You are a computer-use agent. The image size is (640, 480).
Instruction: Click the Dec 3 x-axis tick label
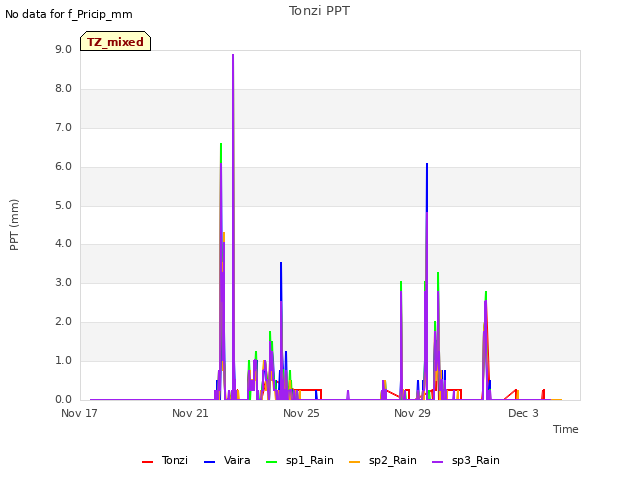[x=523, y=413]
